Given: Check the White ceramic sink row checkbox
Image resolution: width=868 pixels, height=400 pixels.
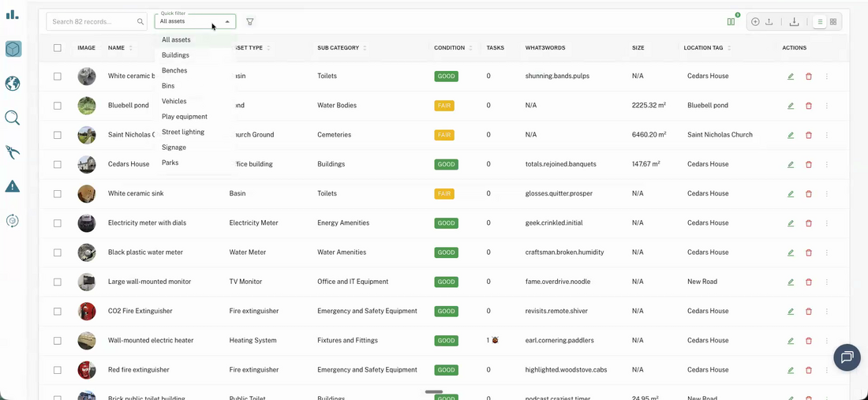Looking at the screenshot, I should point(58,193).
